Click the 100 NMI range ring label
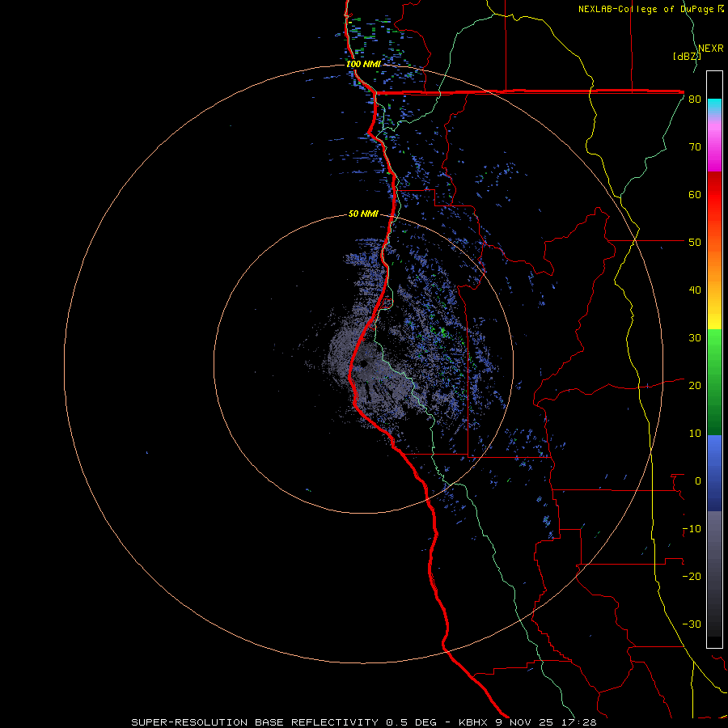This screenshot has width=728, height=728. [363, 64]
